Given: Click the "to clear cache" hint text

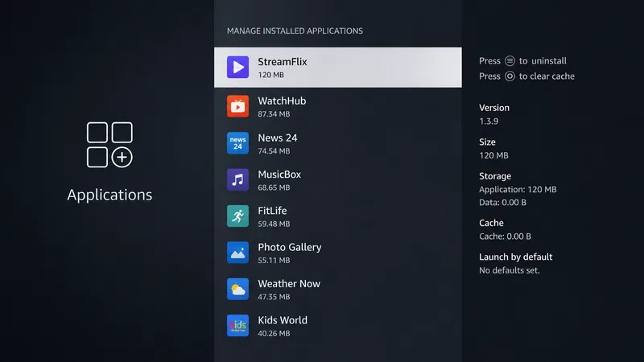Looking at the screenshot, I should (x=547, y=76).
